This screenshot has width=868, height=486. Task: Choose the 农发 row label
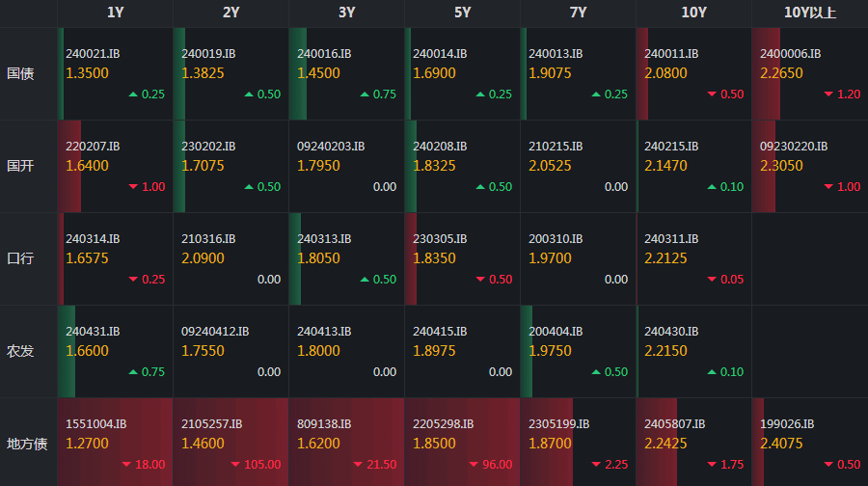[x=20, y=351]
